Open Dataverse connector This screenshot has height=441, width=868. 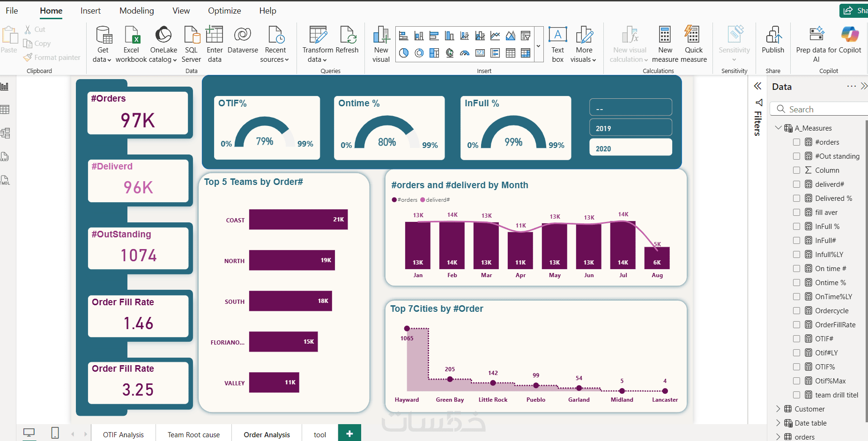pos(243,40)
